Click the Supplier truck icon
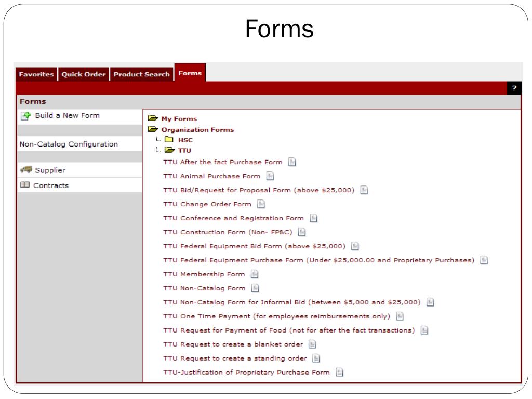The image size is (532, 399). click(x=26, y=170)
